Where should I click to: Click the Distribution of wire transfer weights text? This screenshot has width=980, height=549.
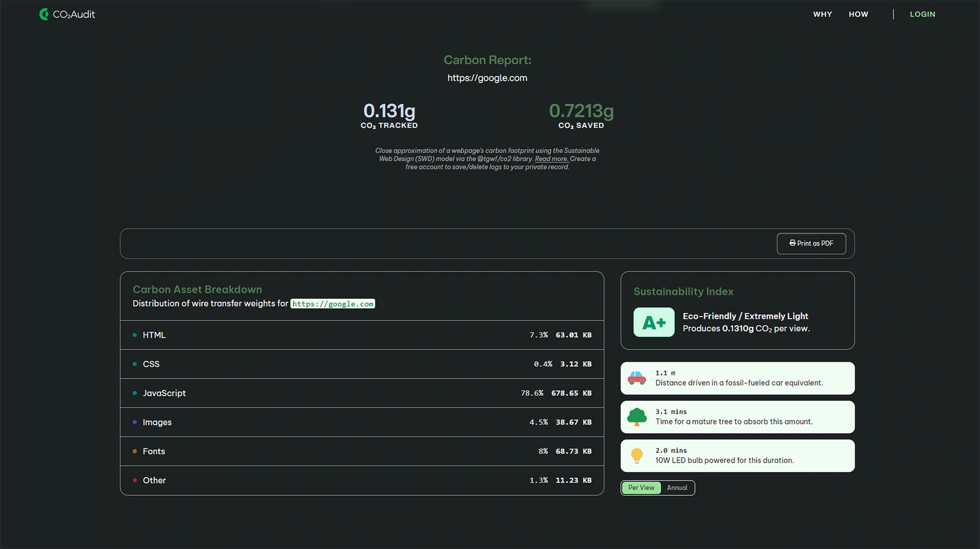tap(211, 304)
